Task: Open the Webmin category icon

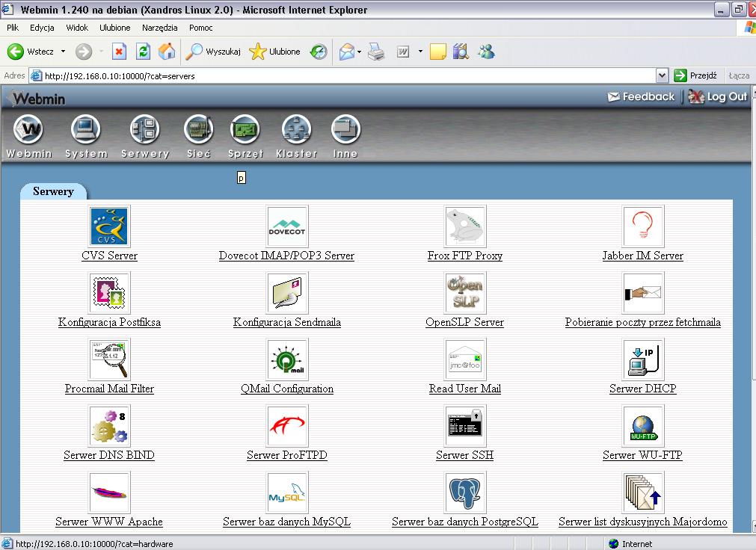Action: [x=28, y=129]
